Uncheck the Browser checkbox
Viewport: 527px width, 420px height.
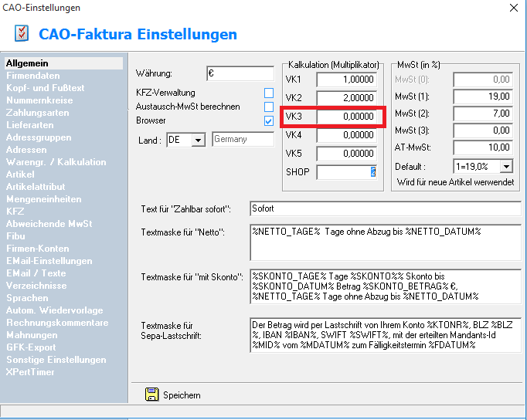269,121
